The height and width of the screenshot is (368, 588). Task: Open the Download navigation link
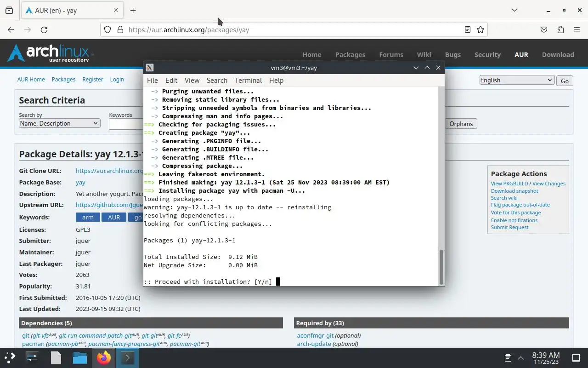pos(558,54)
